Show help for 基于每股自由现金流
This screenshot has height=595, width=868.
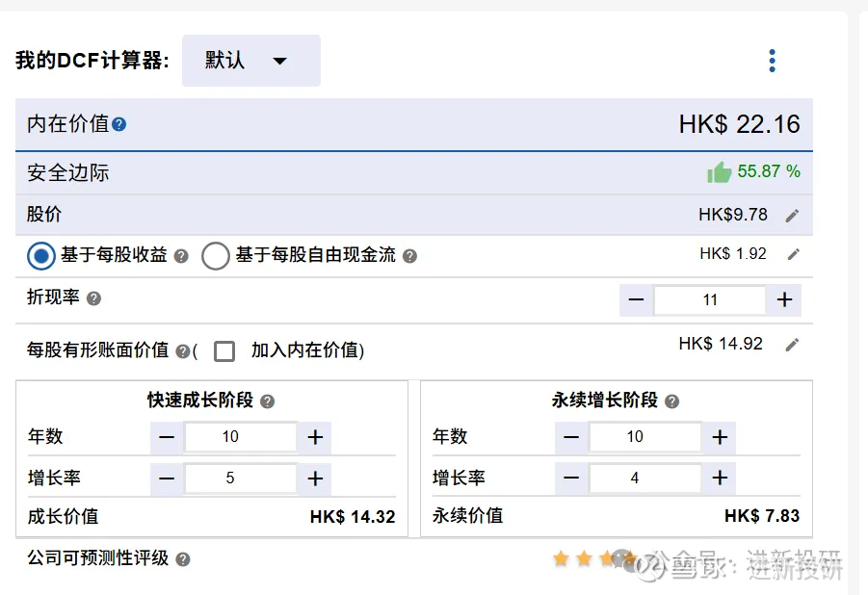point(409,256)
